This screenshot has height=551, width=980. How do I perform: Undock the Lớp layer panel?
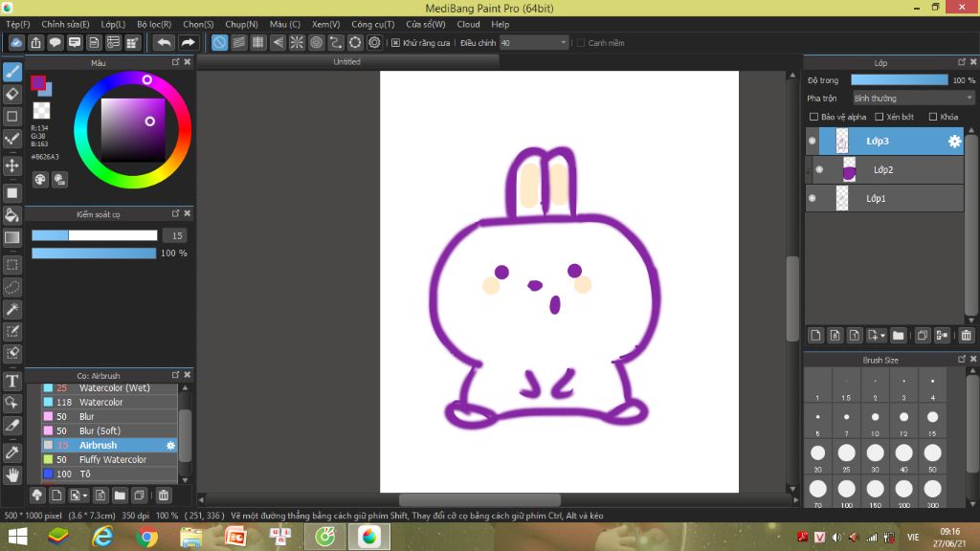click(961, 62)
